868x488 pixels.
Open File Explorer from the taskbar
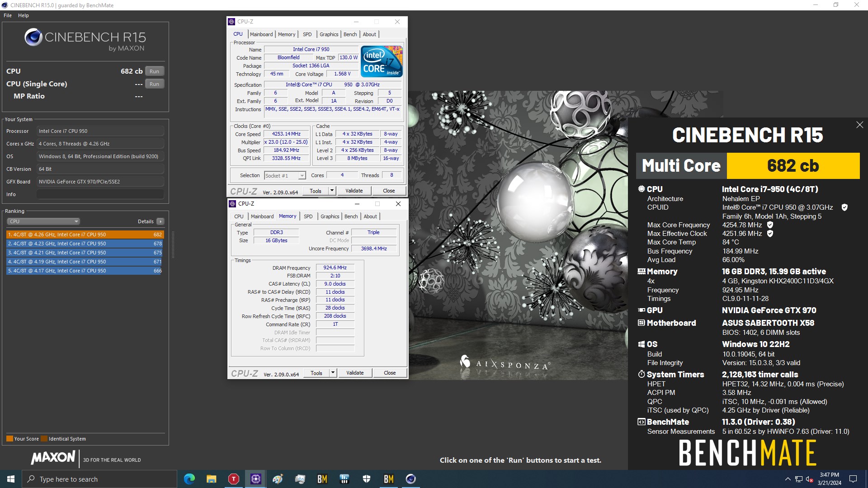click(211, 479)
